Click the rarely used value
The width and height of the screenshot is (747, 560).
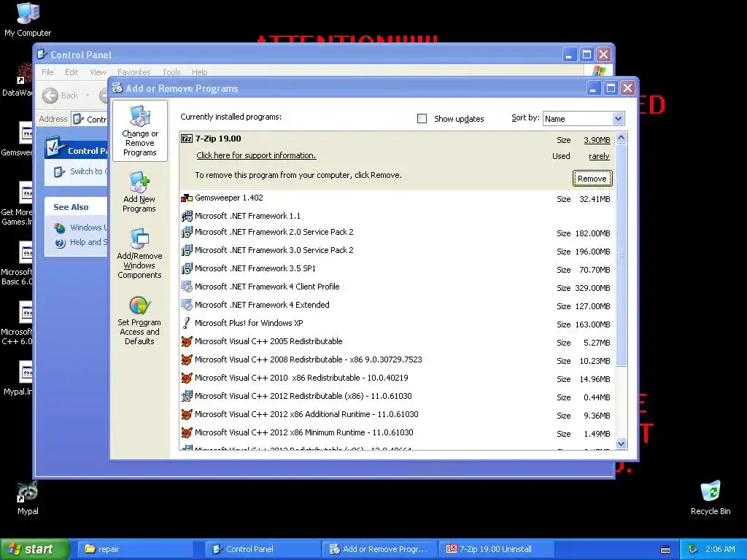[x=599, y=156]
